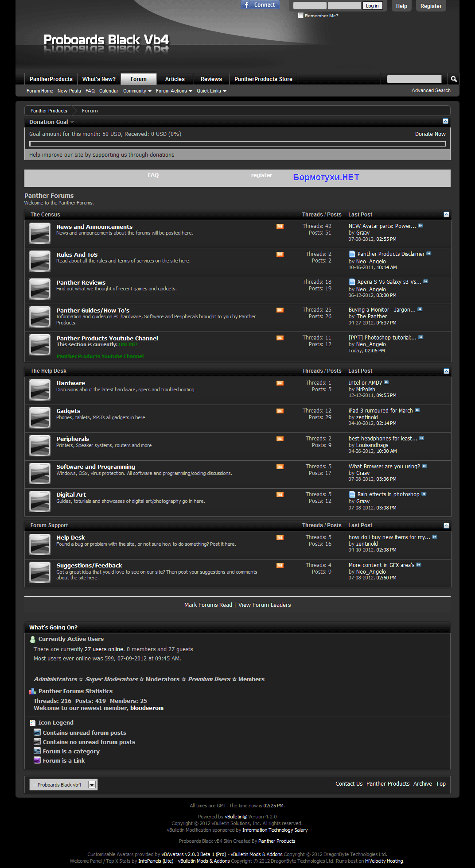Click the Gadgets forum status icon
The height and width of the screenshot is (868, 475).
click(40, 417)
